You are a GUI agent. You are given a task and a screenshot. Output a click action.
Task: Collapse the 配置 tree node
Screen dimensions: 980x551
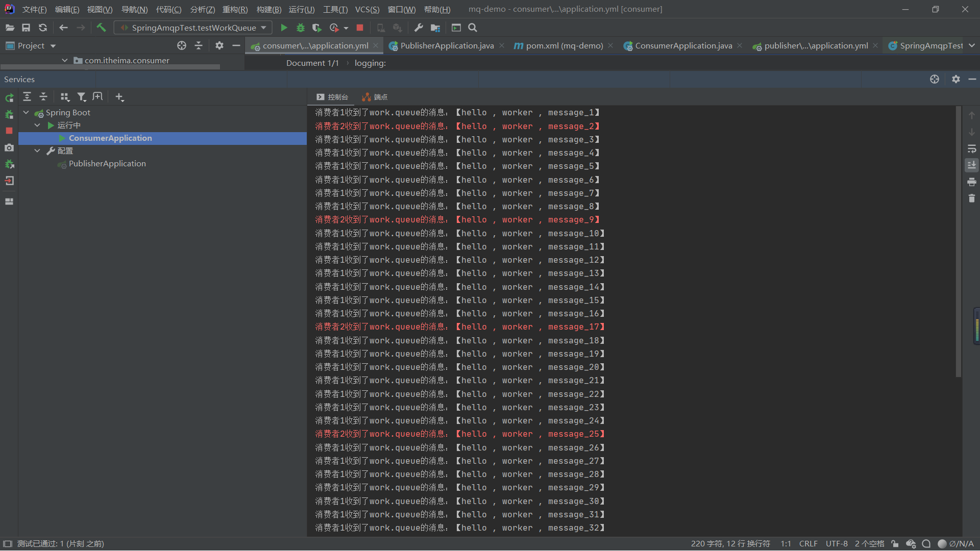click(37, 151)
